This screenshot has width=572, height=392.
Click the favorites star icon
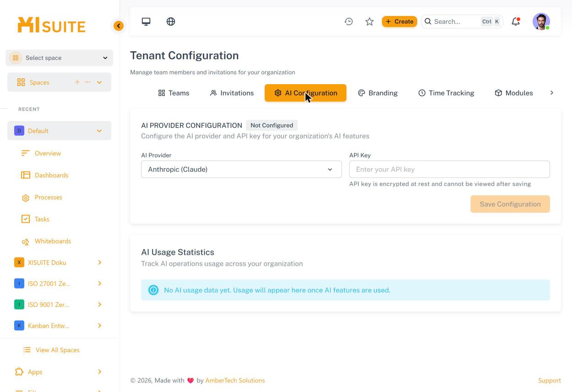[x=370, y=21]
